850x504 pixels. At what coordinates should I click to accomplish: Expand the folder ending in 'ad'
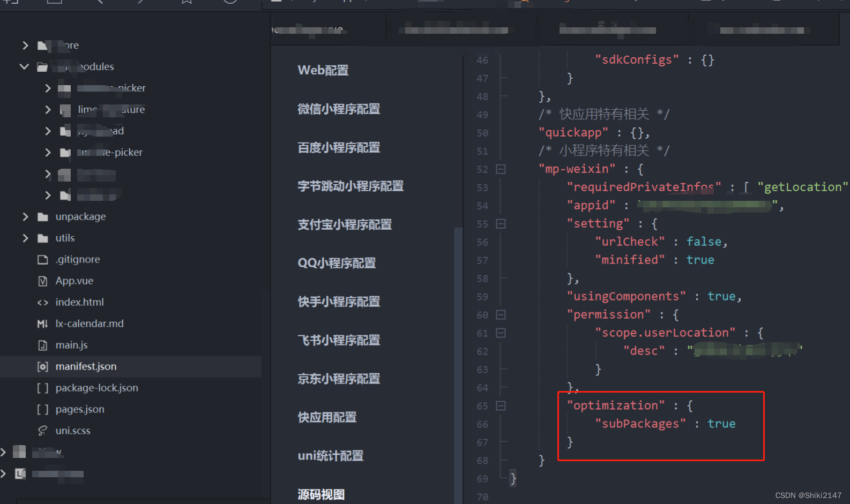pos(48,131)
